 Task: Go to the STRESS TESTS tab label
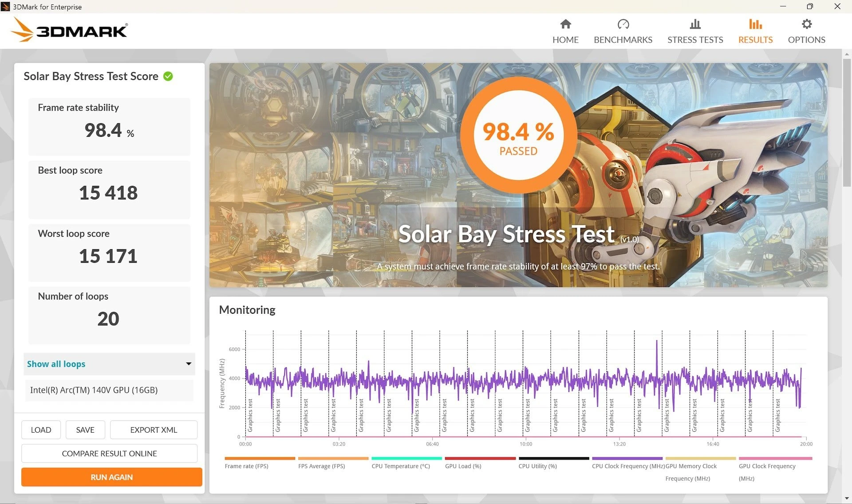tap(695, 40)
